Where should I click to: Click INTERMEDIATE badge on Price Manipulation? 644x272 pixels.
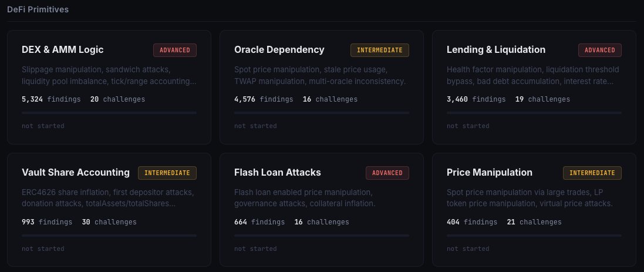(592, 173)
